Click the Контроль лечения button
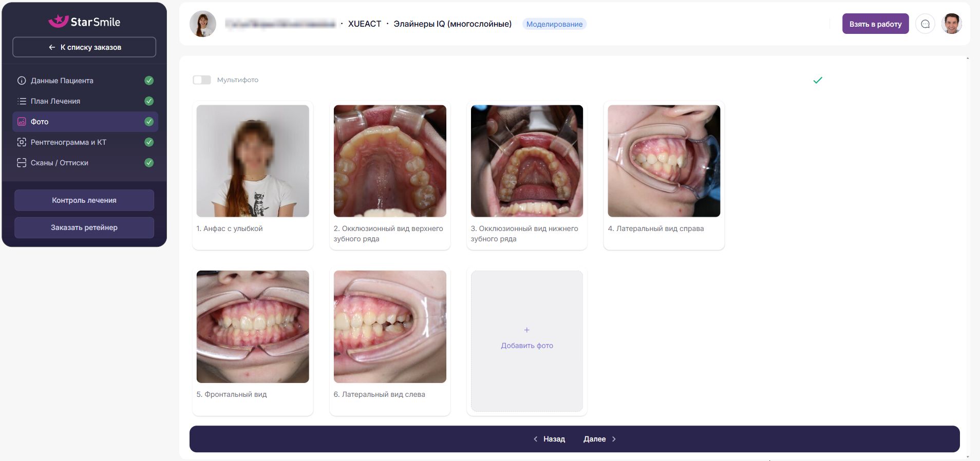Screen dimensions: 980x461 (x=84, y=200)
